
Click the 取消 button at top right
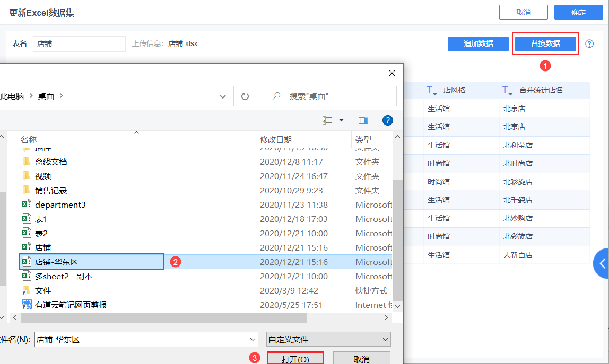click(x=524, y=12)
